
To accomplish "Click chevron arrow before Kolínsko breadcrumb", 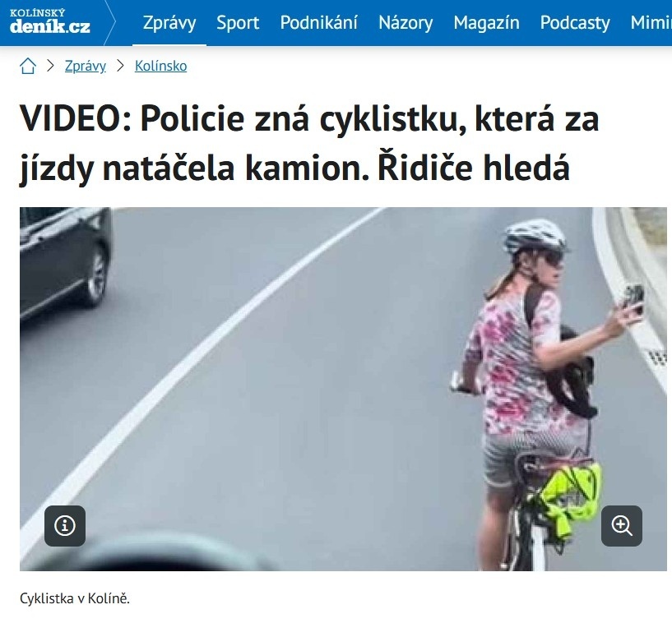I will pyautogui.click(x=120, y=66).
